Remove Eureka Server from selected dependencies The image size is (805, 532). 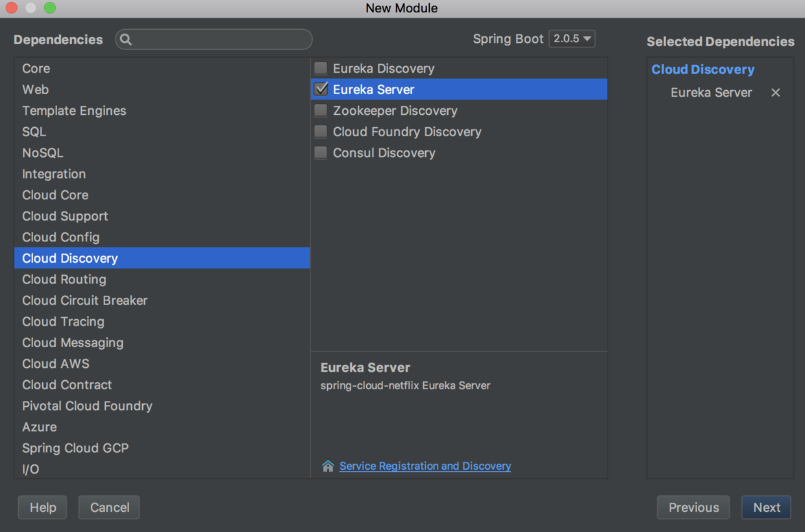coord(775,93)
